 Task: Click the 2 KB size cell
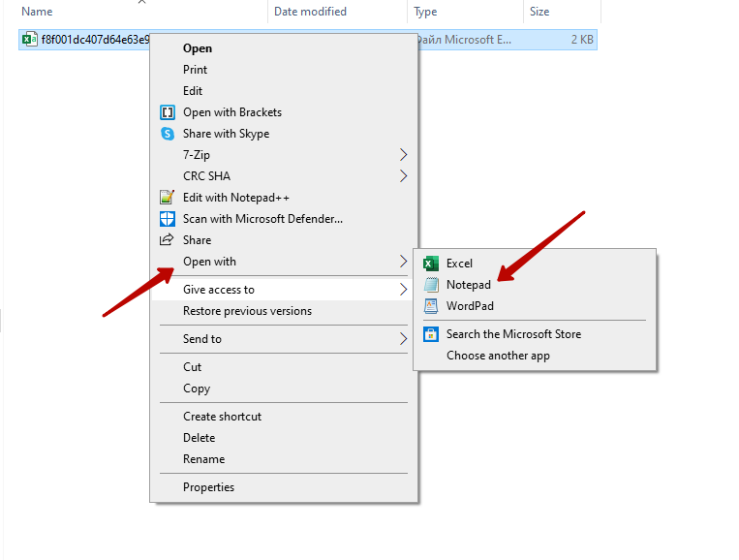point(582,40)
